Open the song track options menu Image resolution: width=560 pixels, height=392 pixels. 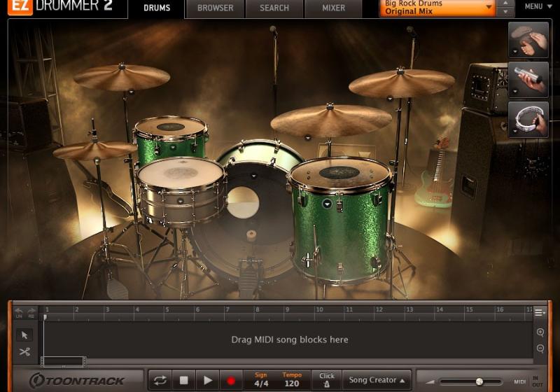coord(540,311)
